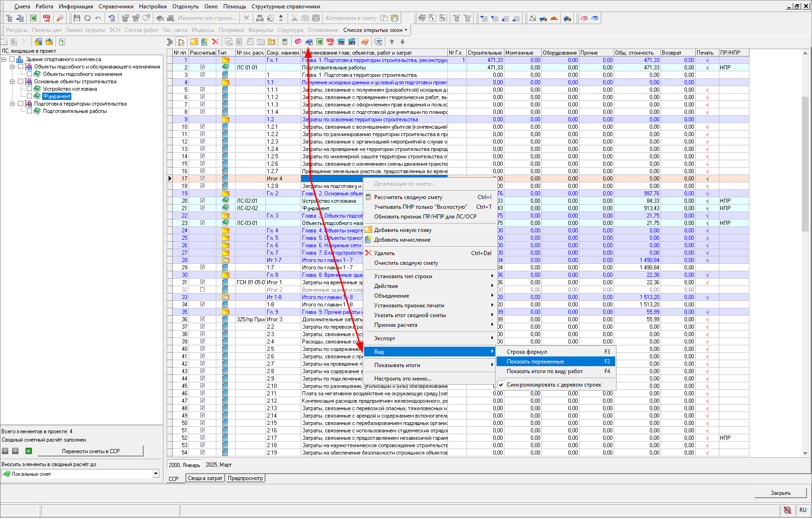Open the Справочники menu

point(116,6)
